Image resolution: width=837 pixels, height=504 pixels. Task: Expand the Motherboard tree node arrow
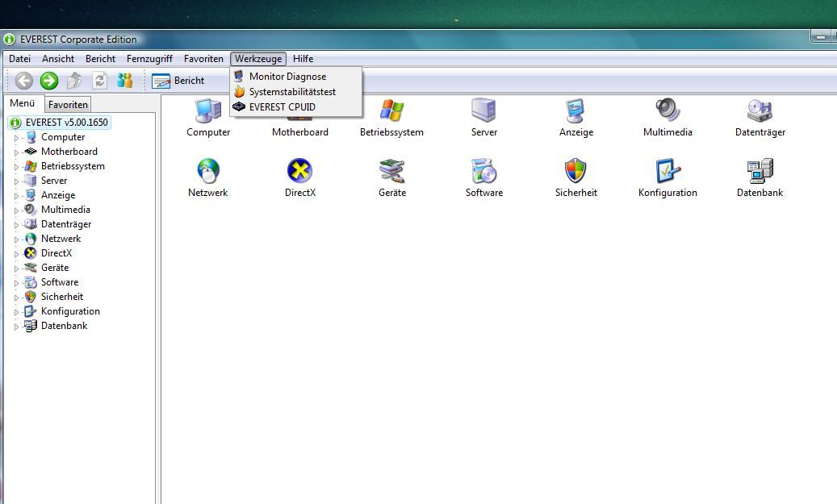[x=17, y=152]
